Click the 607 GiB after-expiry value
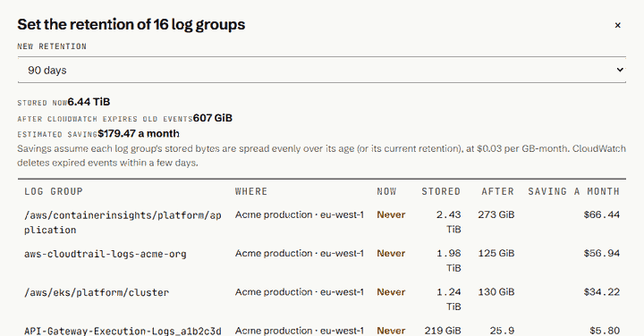The width and height of the screenshot is (644, 336). tap(213, 118)
